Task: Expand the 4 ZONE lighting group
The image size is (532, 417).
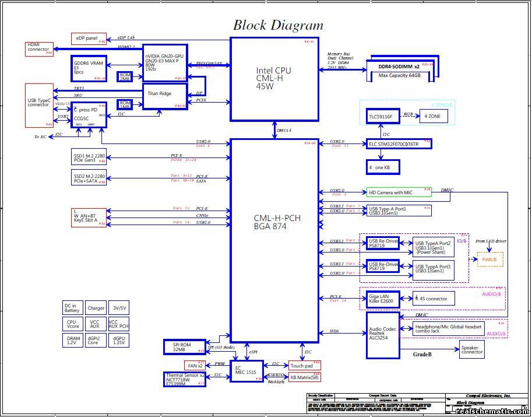Action: [434, 116]
